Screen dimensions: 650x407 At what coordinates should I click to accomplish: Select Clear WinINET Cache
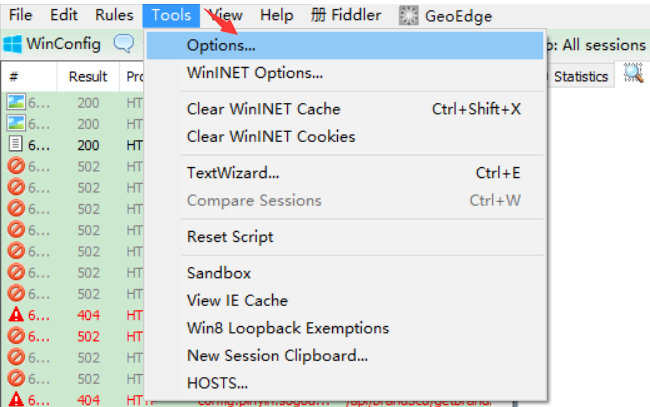tap(263, 109)
